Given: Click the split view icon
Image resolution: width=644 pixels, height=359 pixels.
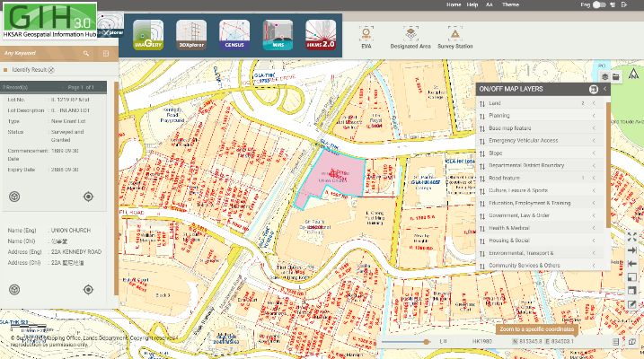Looking at the screenshot, I should (x=632, y=291).
